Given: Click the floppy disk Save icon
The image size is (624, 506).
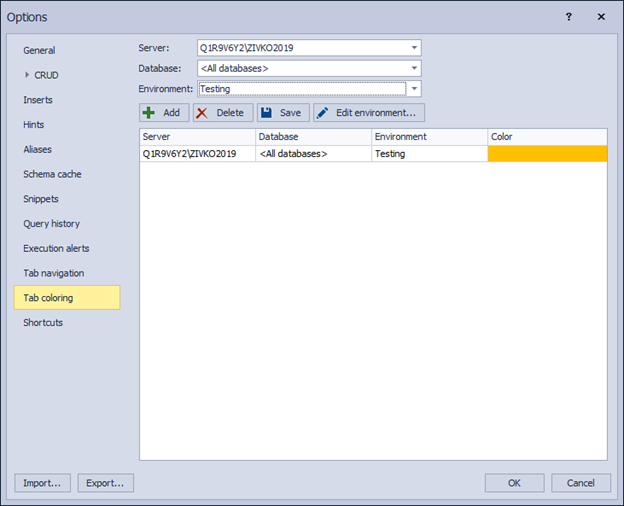Looking at the screenshot, I should point(266,113).
